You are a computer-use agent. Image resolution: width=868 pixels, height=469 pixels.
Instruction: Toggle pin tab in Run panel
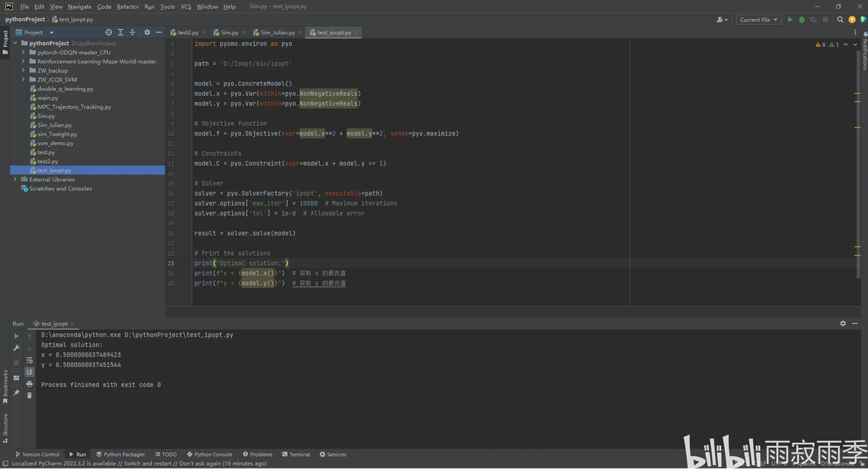16,393
